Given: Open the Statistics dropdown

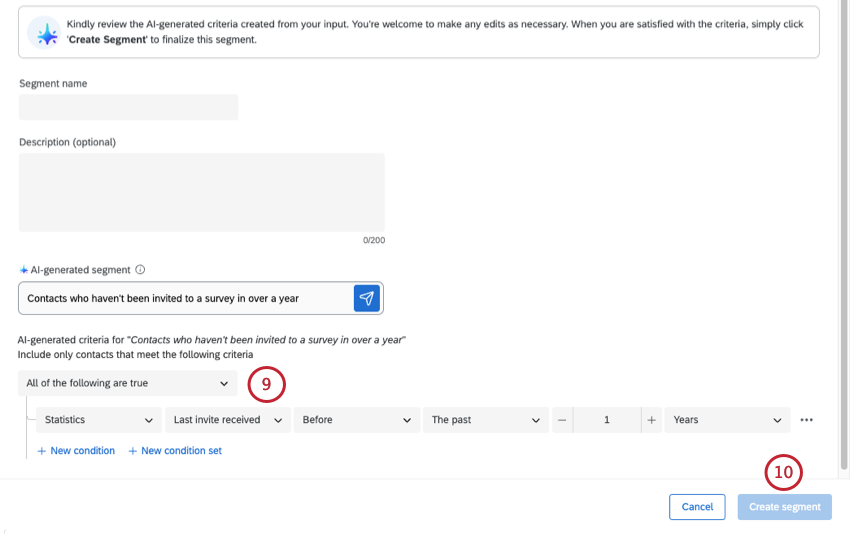Looking at the screenshot, I should 99,420.
